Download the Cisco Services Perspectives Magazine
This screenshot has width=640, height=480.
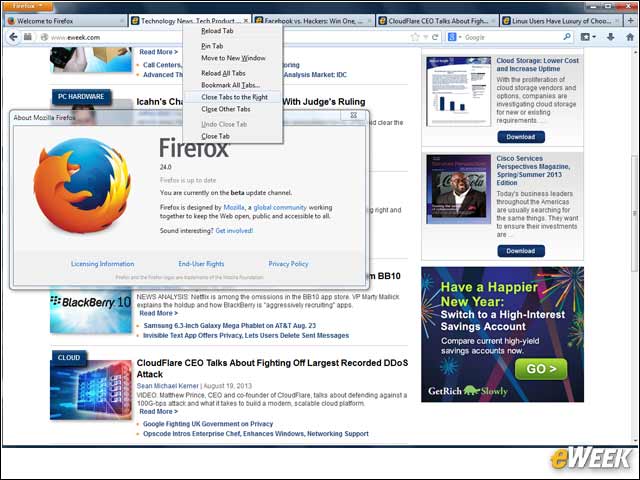point(520,251)
